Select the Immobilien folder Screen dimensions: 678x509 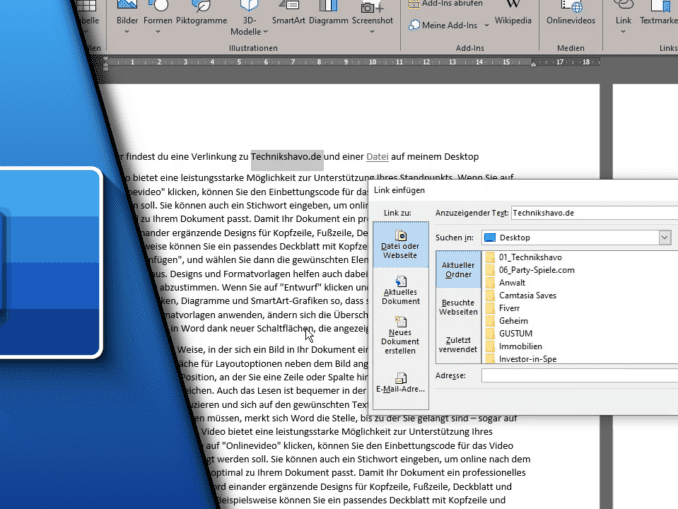(x=520, y=346)
